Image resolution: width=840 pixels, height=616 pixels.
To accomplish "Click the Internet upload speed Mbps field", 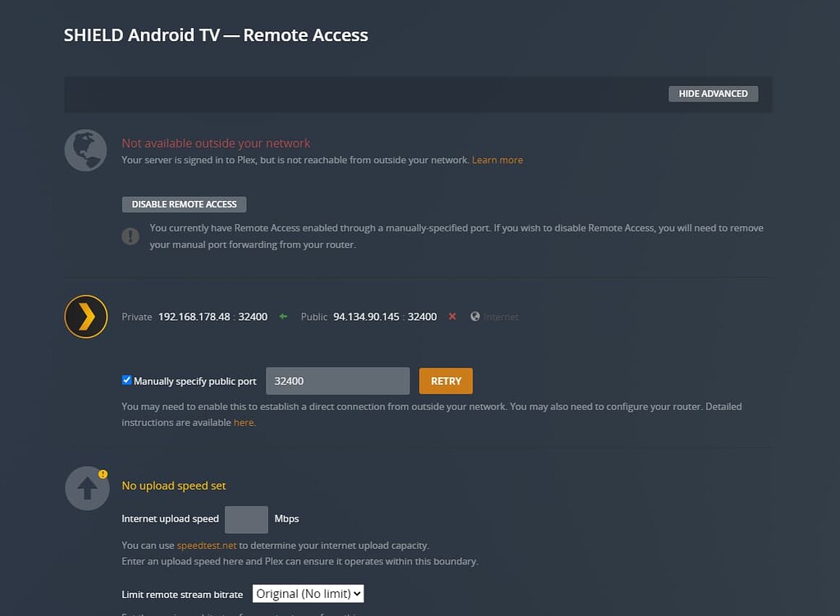I will click(x=245, y=518).
